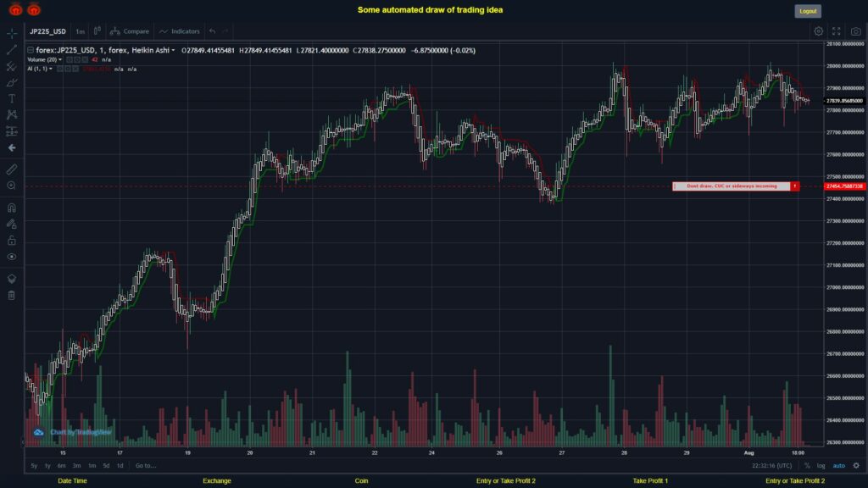Click the Compare symbols button

130,31
